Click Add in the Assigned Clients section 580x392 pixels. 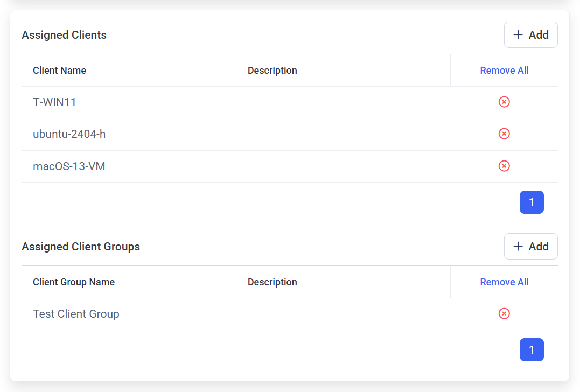530,35
